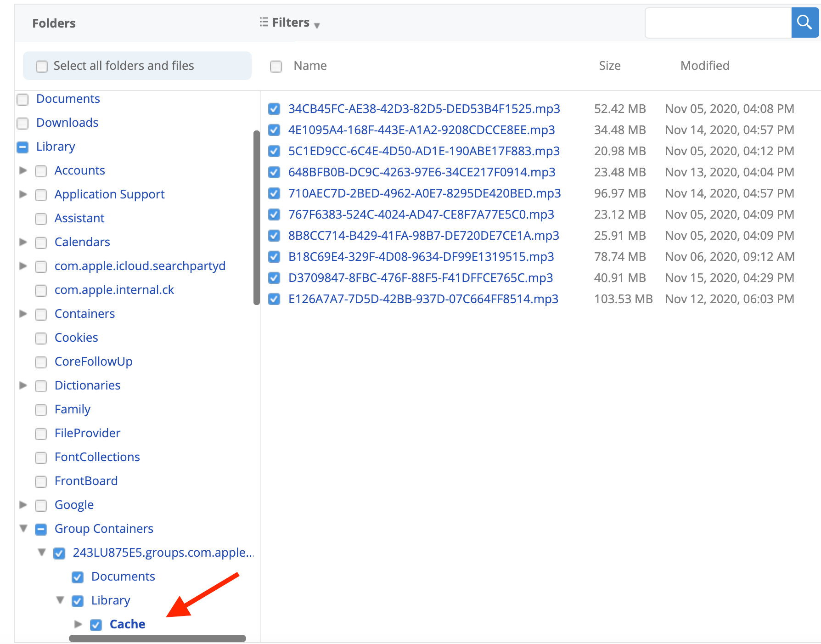Uncheck the 34CB45FC mp3 file checkbox

click(274, 109)
